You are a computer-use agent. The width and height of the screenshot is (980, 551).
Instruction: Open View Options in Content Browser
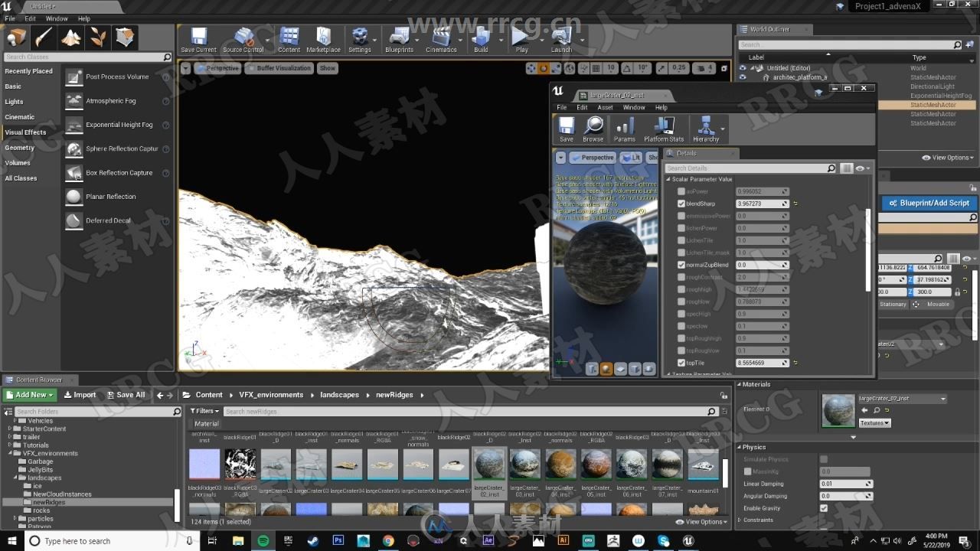coord(703,522)
